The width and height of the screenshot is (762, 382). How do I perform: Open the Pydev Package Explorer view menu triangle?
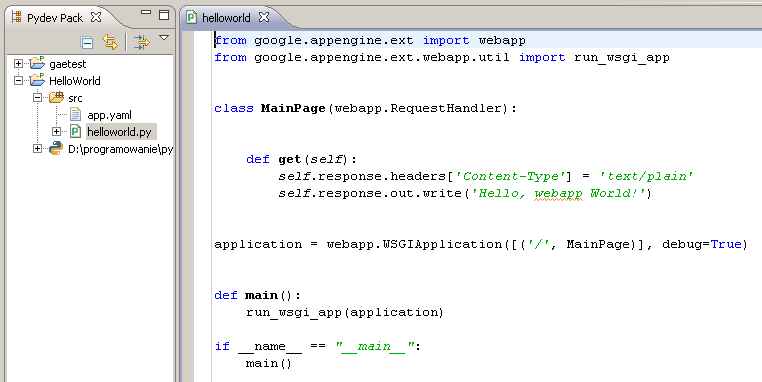(164, 38)
